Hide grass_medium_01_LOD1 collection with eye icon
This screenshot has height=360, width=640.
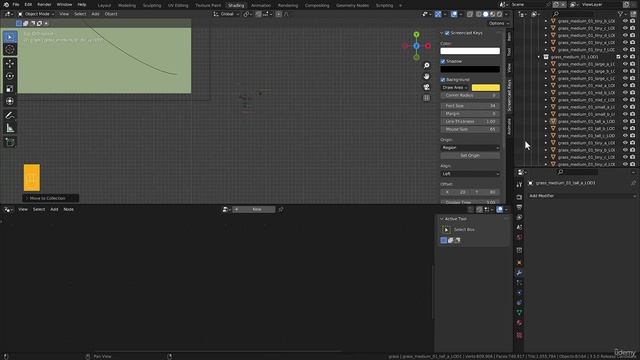tap(625, 57)
